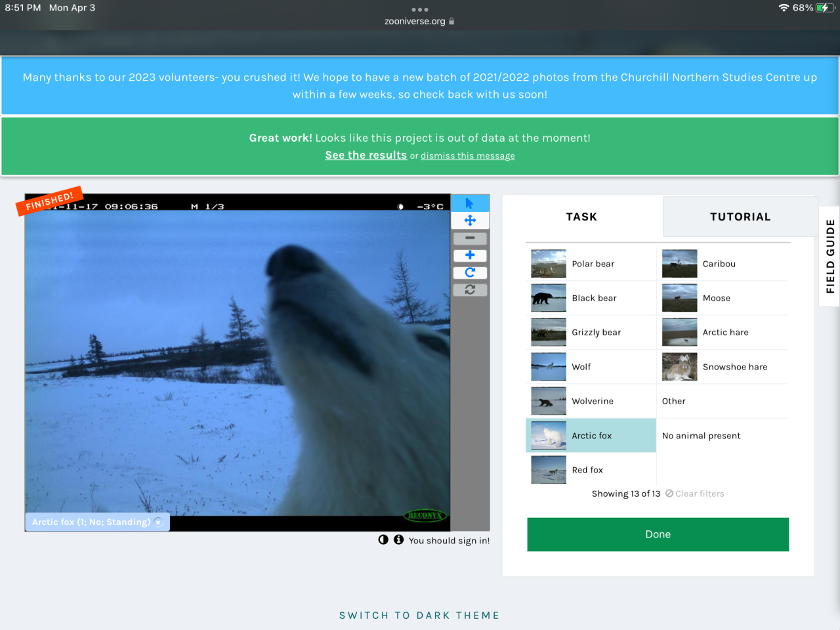
Task: Choose Black bear species
Action: coord(591,298)
